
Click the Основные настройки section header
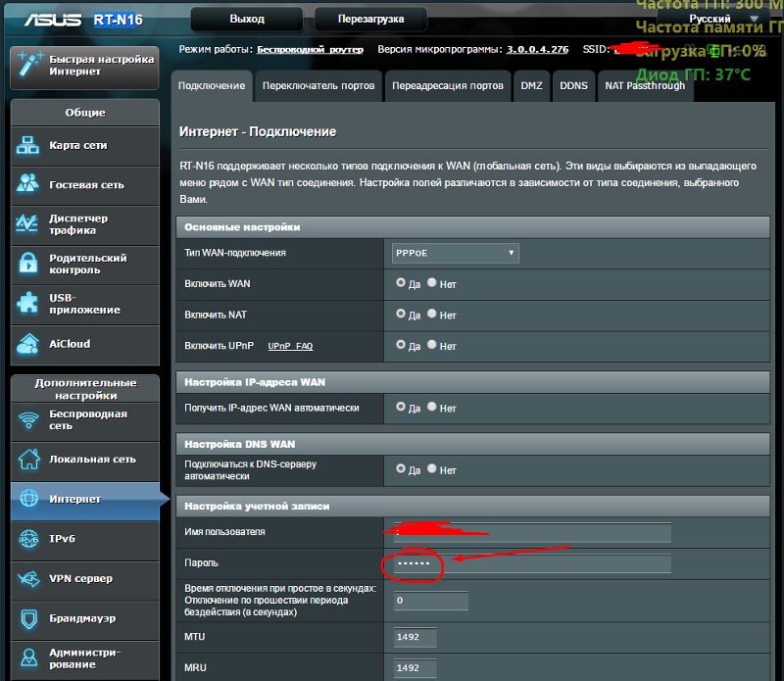pyautogui.click(x=472, y=227)
